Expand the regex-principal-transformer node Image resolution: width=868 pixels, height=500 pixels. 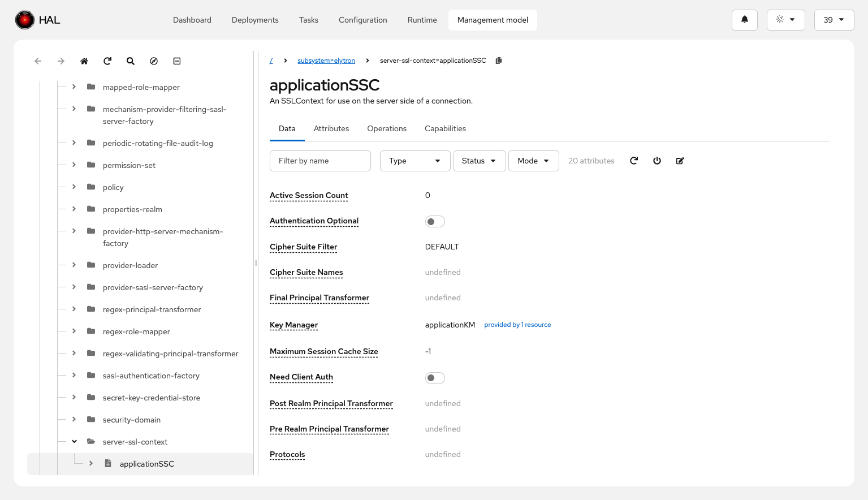74,309
